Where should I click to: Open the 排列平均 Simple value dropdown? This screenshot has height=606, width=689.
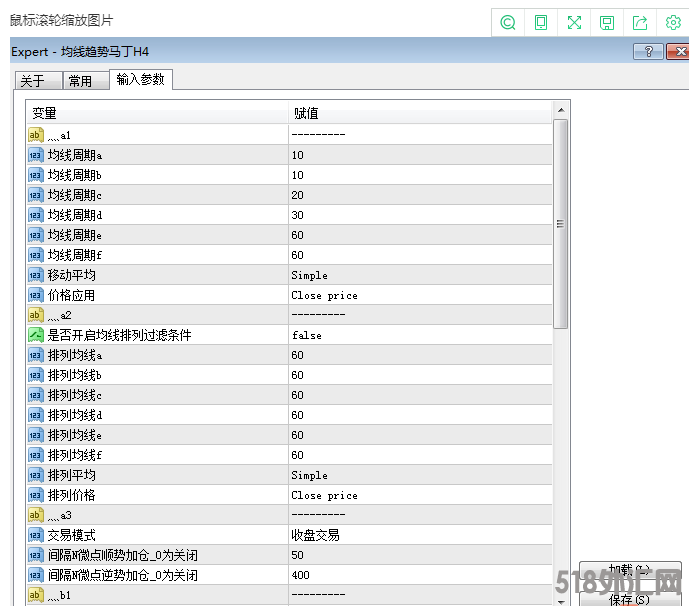pyautogui.click(x=420, y=475)
